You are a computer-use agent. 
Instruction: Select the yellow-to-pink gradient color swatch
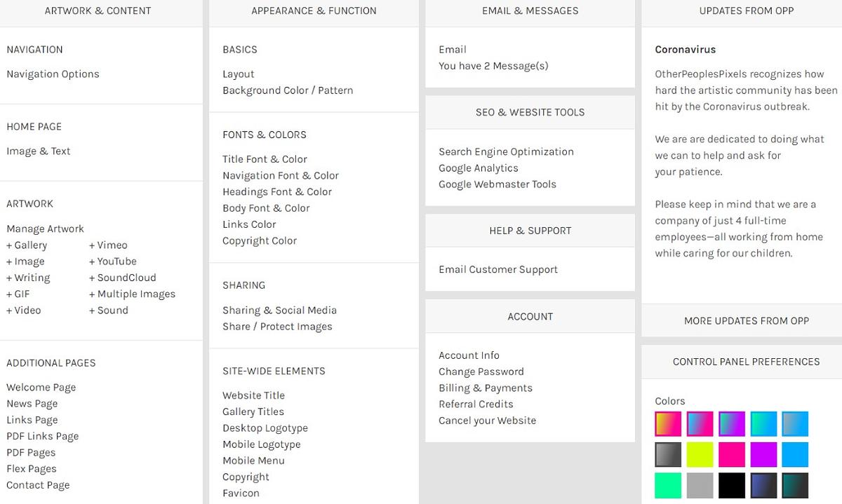click(x=668, y=424)
